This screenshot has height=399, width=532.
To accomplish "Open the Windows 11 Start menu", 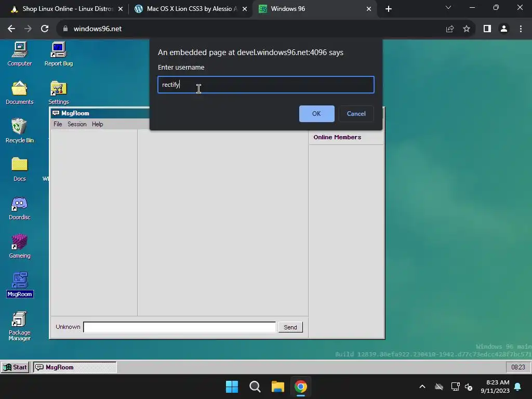I will [232, 387].
